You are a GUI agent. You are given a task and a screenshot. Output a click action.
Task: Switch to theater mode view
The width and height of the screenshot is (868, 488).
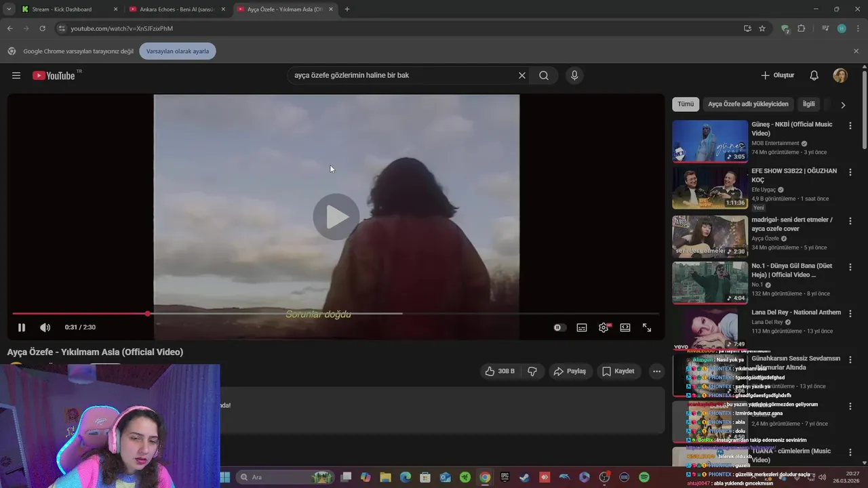[x=625, y=327]
